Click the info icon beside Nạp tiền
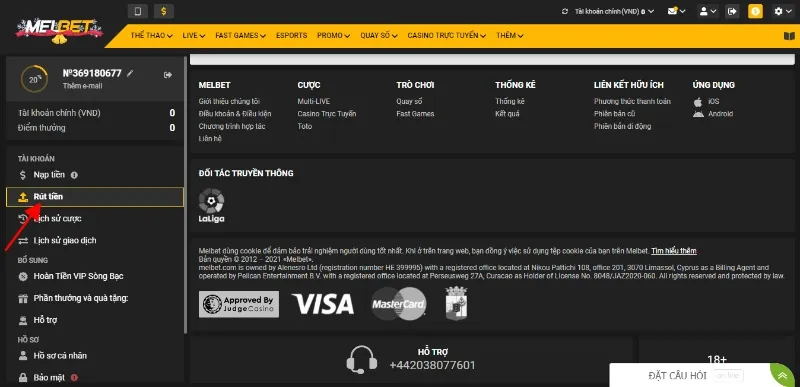 coord(74,175)
